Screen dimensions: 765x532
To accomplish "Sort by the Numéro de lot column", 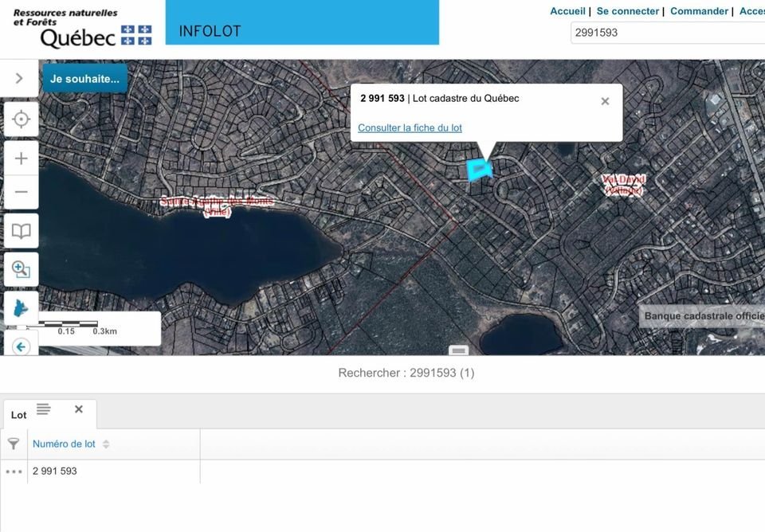I will point(106,444).
